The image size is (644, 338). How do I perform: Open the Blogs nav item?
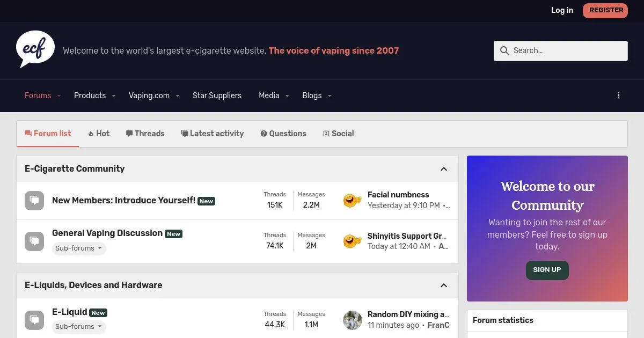pyautogui.click(x=312, y=95)
